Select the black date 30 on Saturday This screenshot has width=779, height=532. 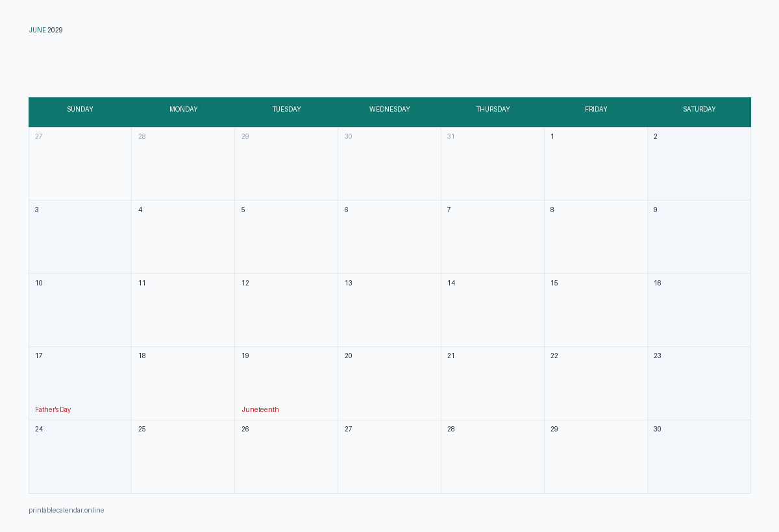click(x=658, y=429)
